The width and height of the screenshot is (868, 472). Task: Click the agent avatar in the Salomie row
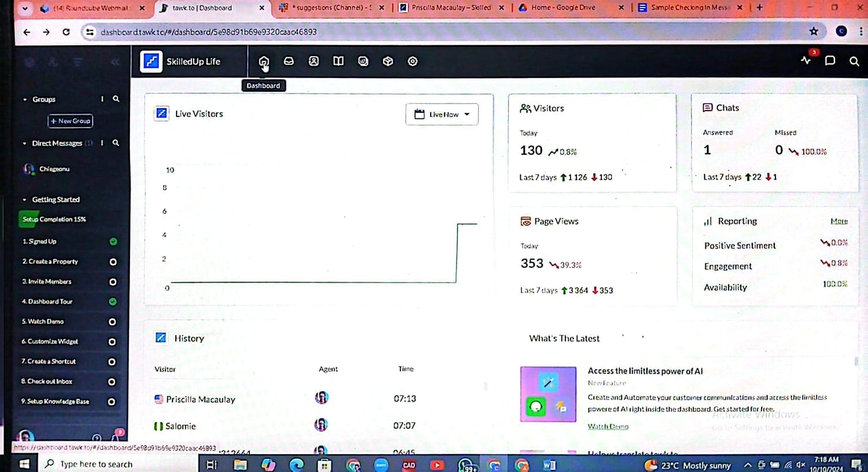click(x=321, y=425)
